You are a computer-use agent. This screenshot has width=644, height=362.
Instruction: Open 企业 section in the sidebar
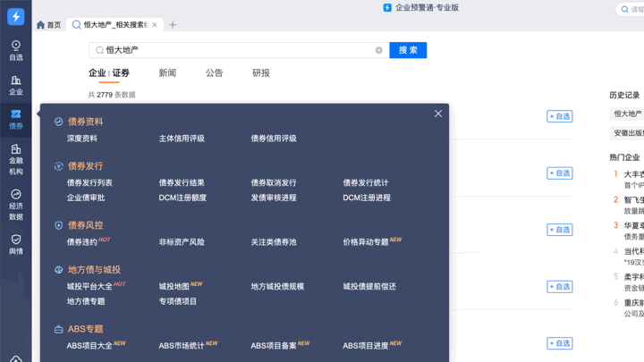(15, 85)
